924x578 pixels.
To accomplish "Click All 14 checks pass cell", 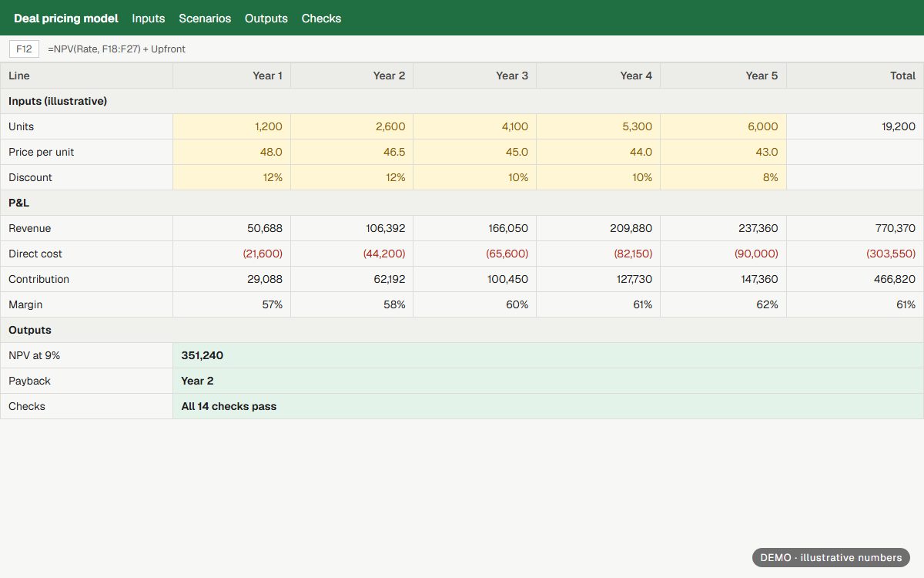I will coord(548,406).
